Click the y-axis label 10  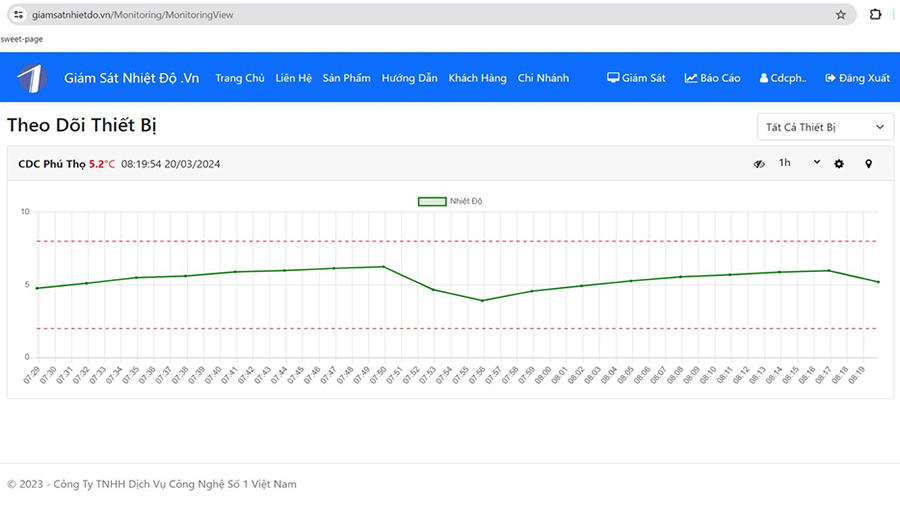25,212
